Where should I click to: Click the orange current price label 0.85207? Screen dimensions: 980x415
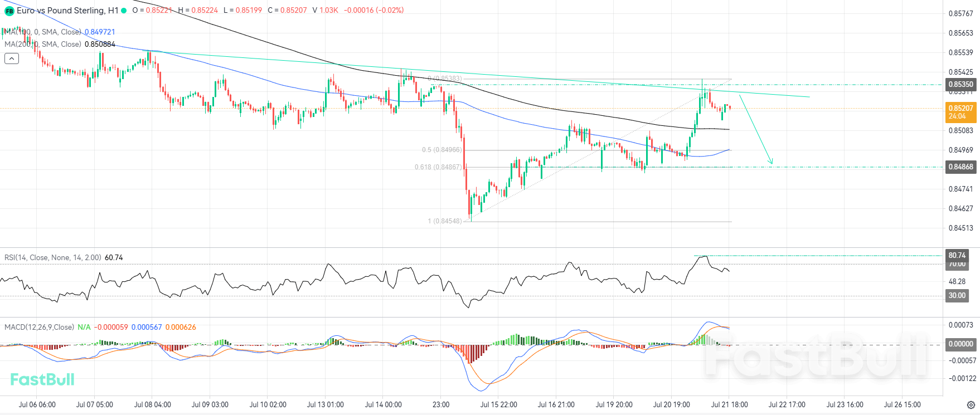(961, 112)
